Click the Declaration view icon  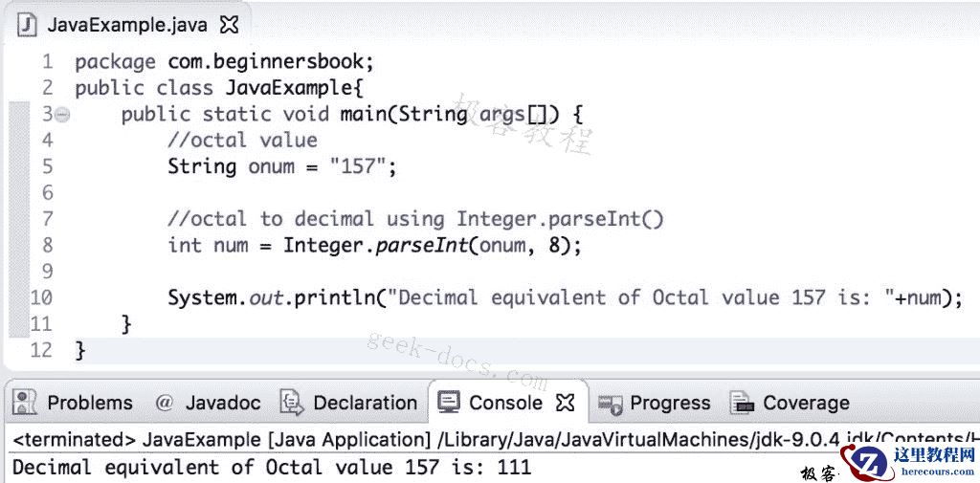pyautogui.click(x=292, y=403)
